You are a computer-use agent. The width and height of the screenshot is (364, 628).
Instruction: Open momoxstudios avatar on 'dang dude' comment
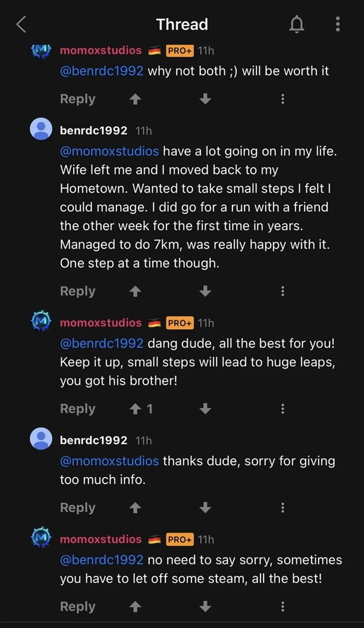click(x=41, y=322)
